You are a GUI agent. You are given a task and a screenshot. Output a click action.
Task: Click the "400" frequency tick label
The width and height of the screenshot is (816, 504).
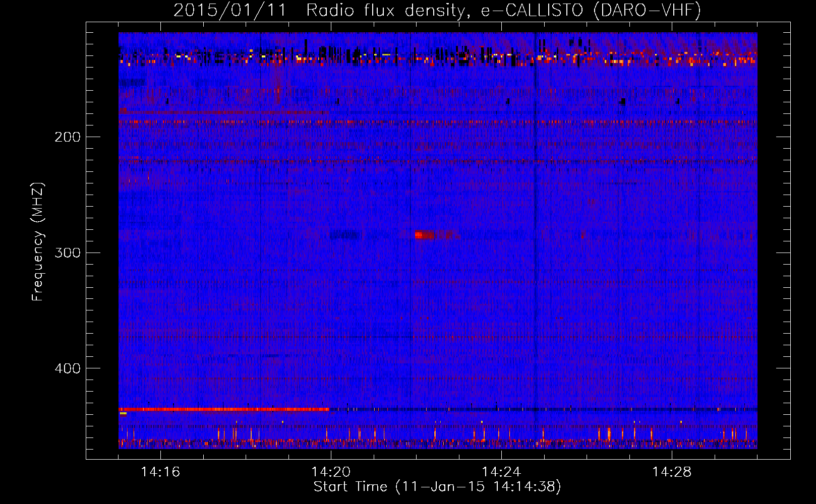coord(68,368)
